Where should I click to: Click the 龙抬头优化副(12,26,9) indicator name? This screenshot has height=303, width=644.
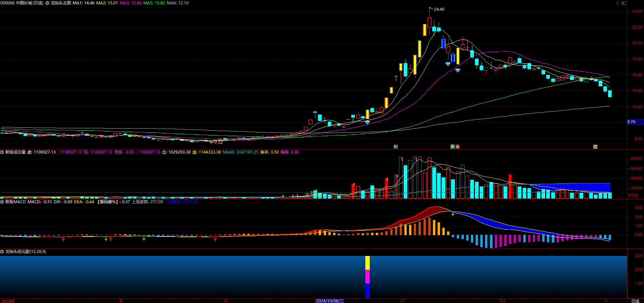pyautogui.click(x=26, y=252)
